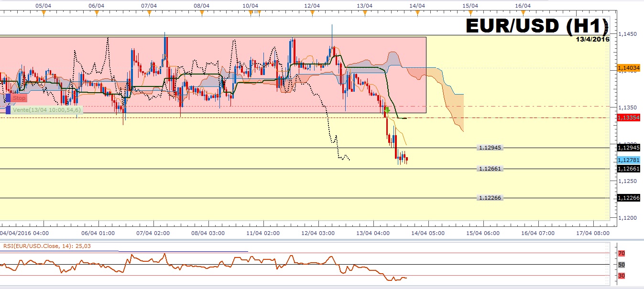Click the blue square beside Vente label

pos(8,110)
